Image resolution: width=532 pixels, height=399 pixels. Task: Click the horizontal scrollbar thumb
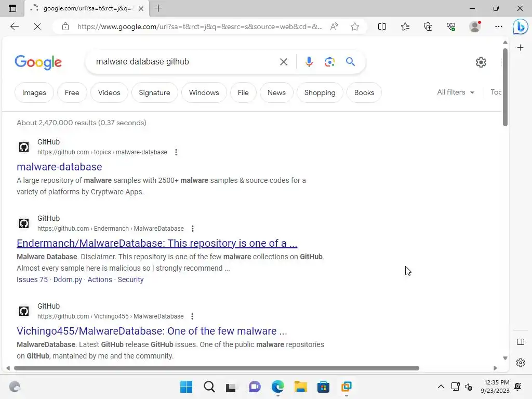(217, 368)
